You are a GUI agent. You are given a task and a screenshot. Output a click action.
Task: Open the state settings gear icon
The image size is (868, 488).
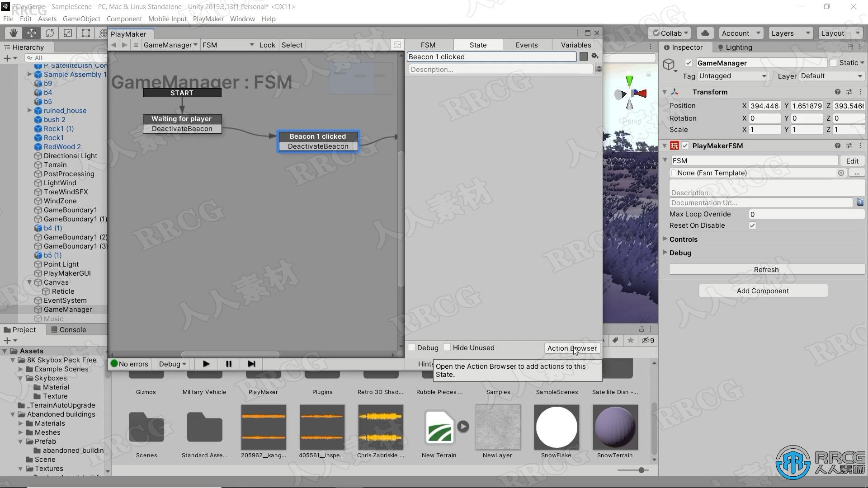[x=595, y=56]
